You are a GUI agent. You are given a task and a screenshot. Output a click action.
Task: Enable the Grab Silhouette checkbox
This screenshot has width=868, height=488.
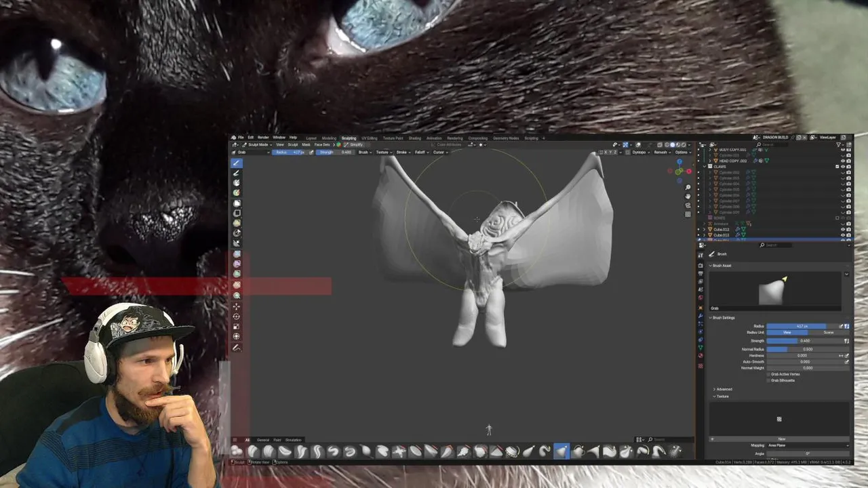768,380
